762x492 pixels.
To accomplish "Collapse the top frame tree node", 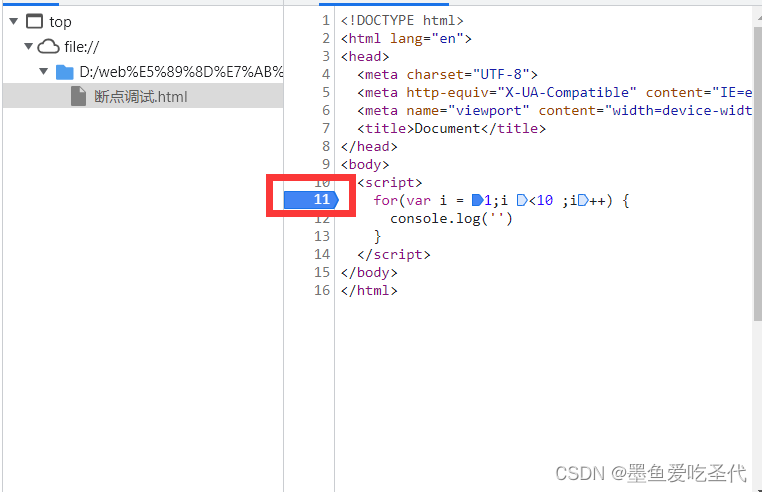I will [14, 21].
